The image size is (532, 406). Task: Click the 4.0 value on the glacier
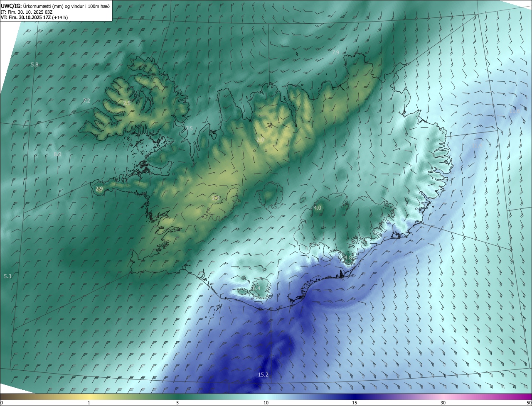point(318,208)
